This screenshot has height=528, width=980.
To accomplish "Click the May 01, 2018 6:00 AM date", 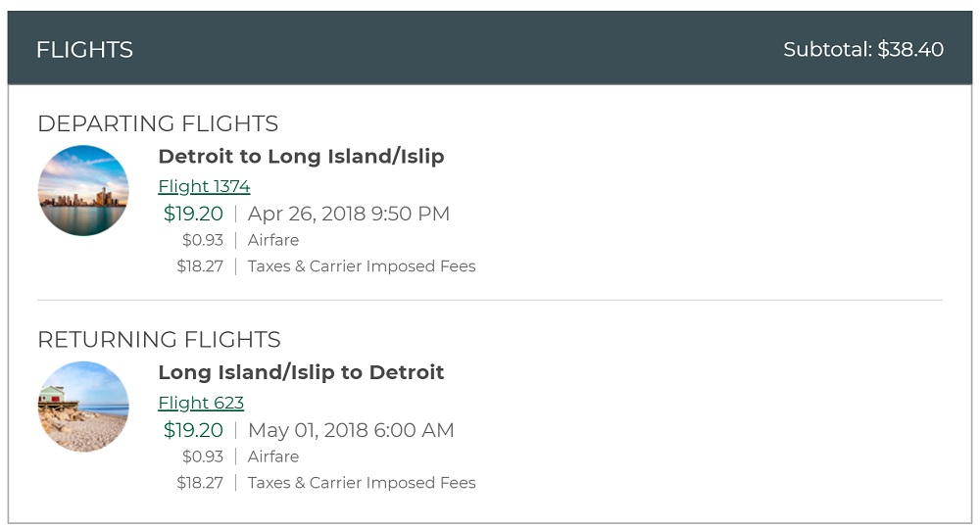I will [x=351, y=430].
